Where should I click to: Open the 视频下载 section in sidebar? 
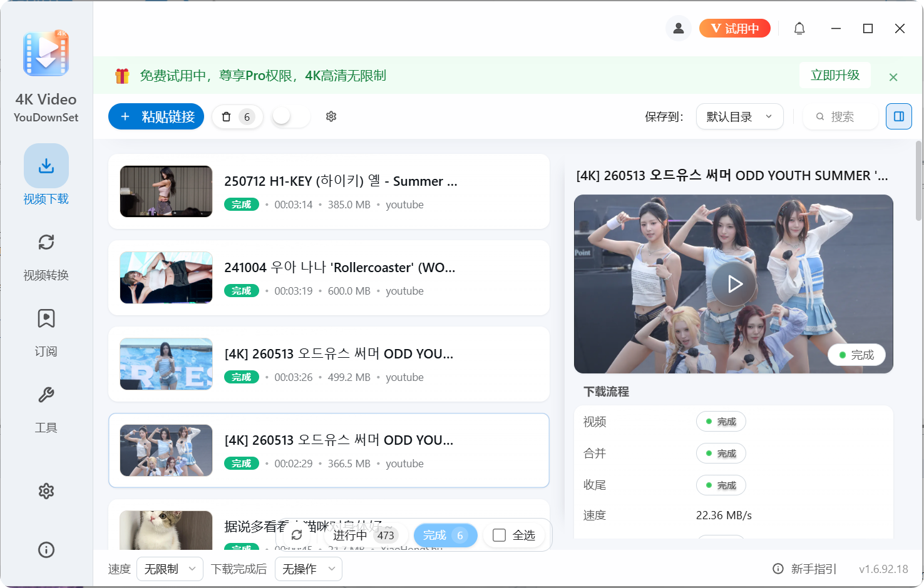(x=46, y=175)
